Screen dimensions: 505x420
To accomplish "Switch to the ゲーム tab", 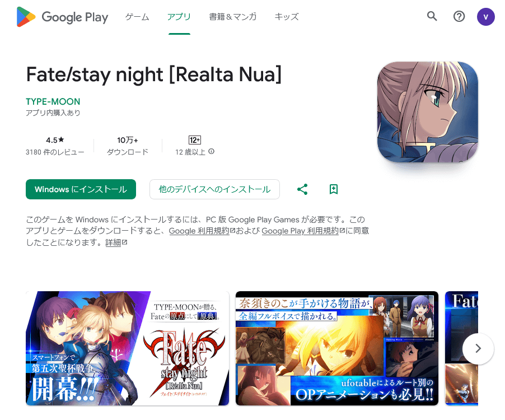I will [x=137, y=17].
